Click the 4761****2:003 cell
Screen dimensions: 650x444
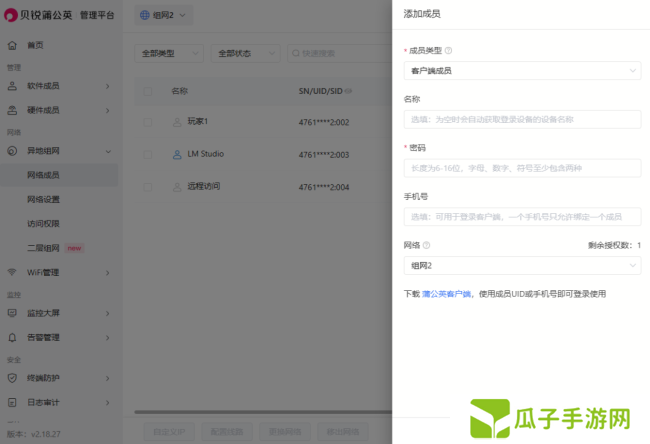[324, 155]
